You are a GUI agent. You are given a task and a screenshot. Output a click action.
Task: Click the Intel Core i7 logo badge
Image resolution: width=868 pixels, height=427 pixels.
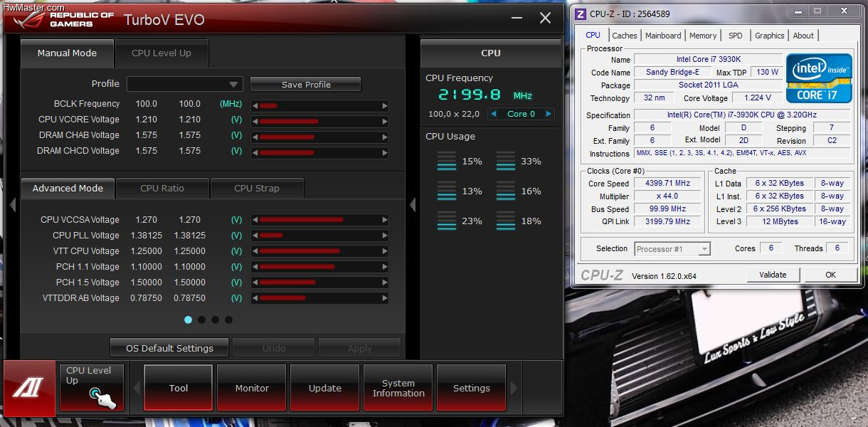point(819,78)
